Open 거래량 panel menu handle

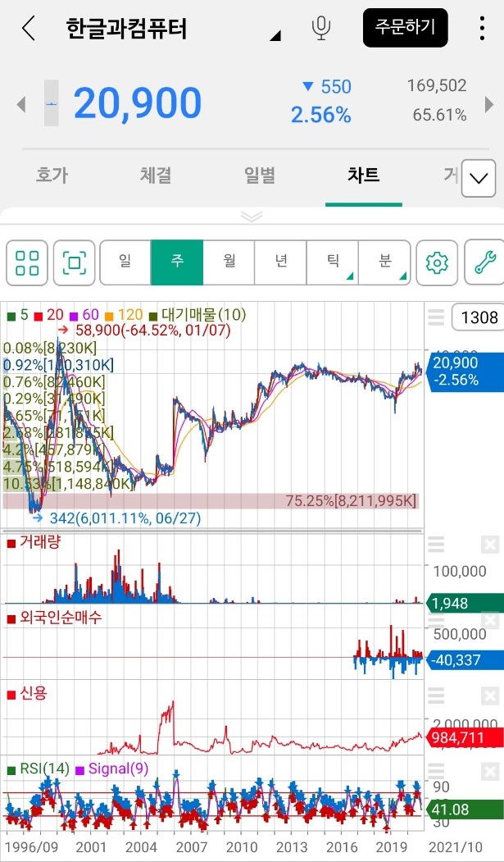[x=436, y=545]
